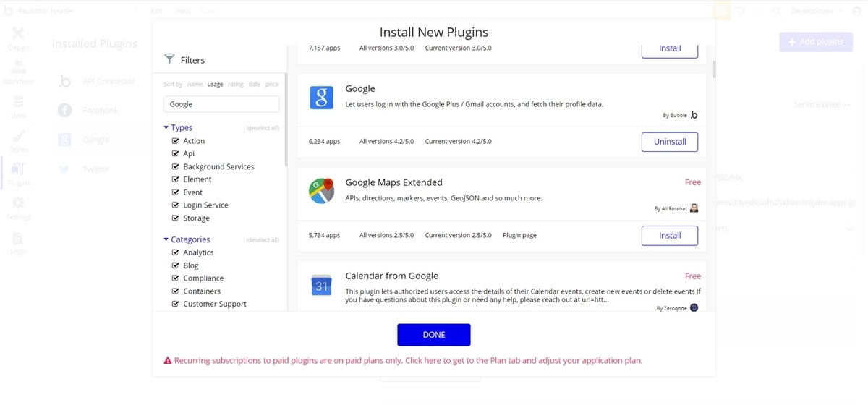Click deselect all link beside Categories
The image size is (868, 405).
[x=263, y=240]
